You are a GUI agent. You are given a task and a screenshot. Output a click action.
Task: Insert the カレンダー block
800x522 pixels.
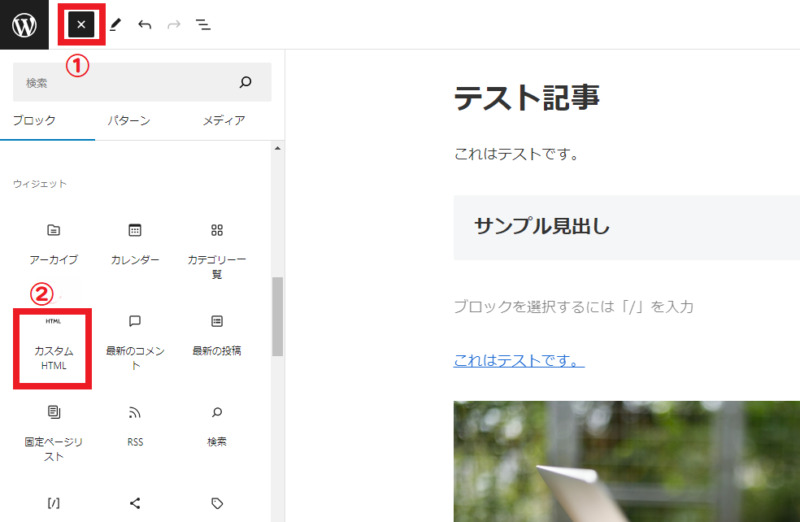(x=135, y=243)
